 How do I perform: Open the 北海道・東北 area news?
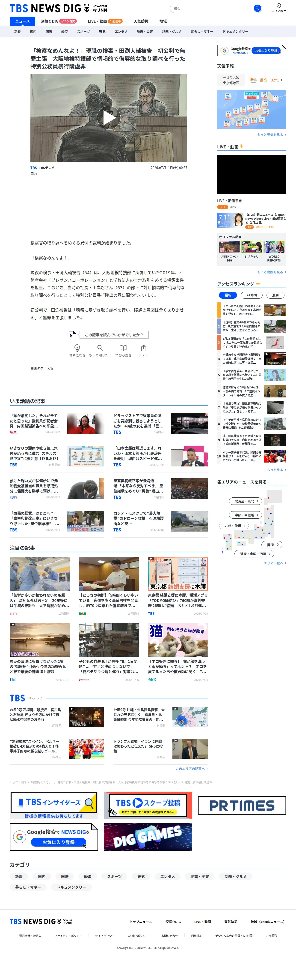(x=246, y=501)
